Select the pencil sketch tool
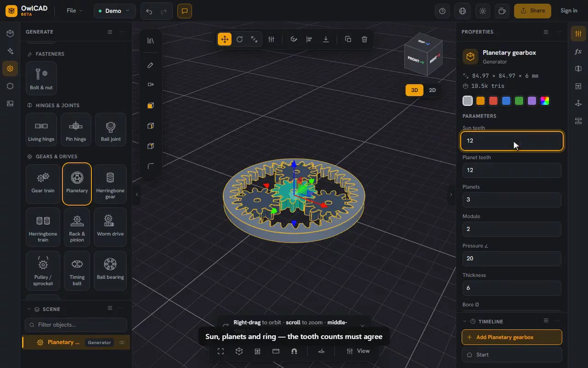This screenshot has width=588, height=368. [150, 65]
